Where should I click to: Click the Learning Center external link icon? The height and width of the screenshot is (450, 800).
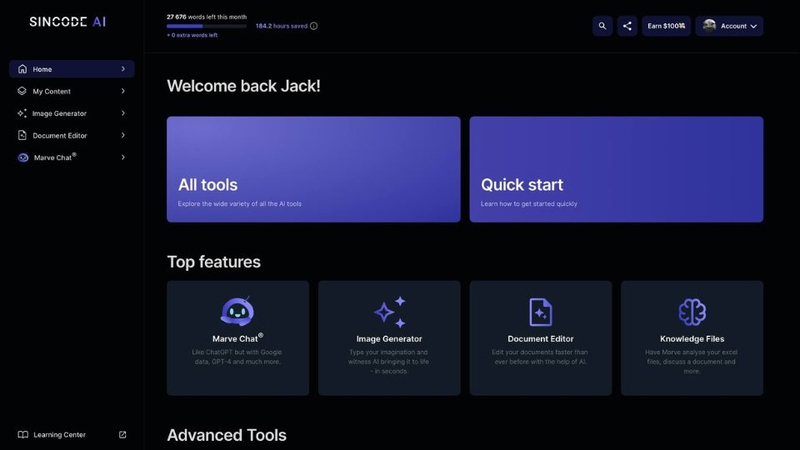tap(122, 435)
